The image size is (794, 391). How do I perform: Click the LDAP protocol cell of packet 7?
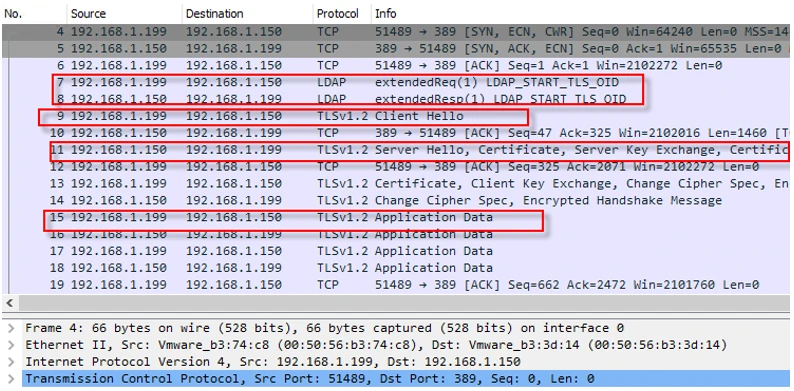click(332, 82)
